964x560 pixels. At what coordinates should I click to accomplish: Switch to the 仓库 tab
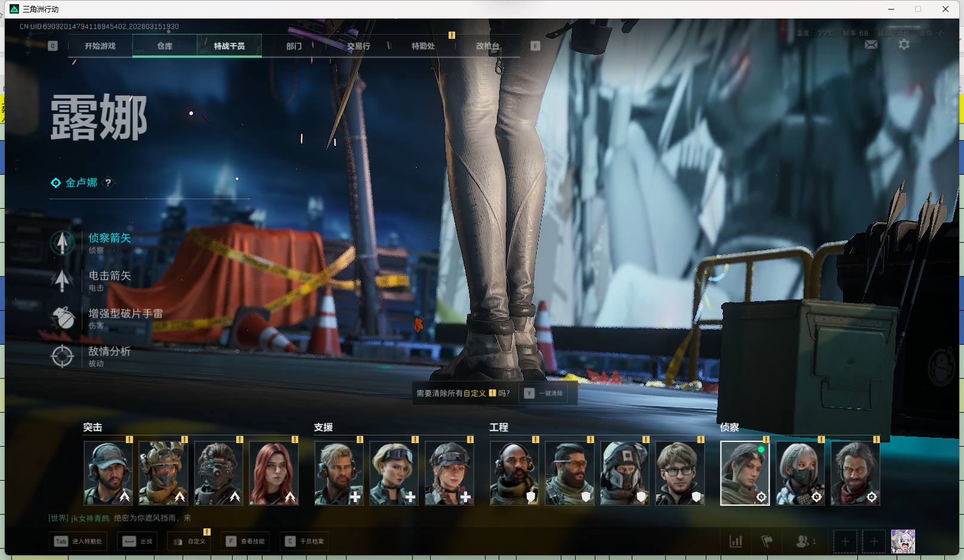[165, 46]
